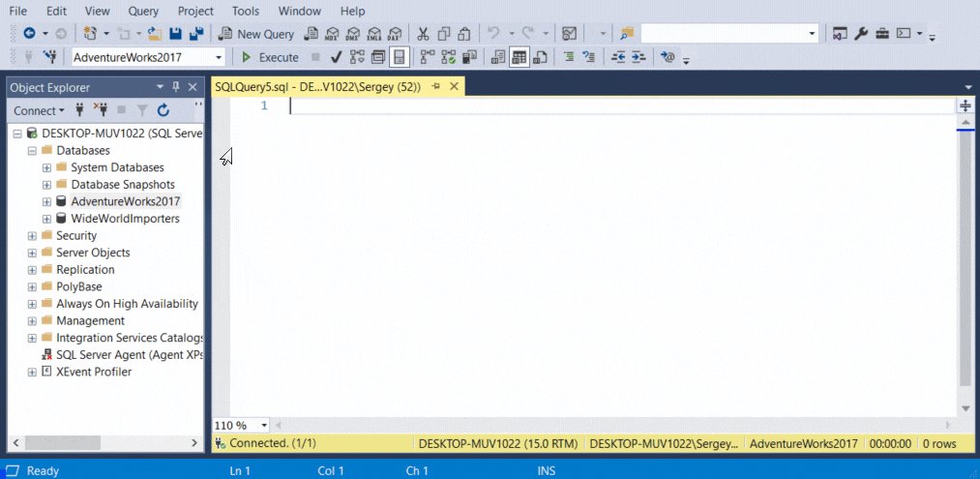
Task: Expand the WideWorldImporters node
Action: pos(46,219)
